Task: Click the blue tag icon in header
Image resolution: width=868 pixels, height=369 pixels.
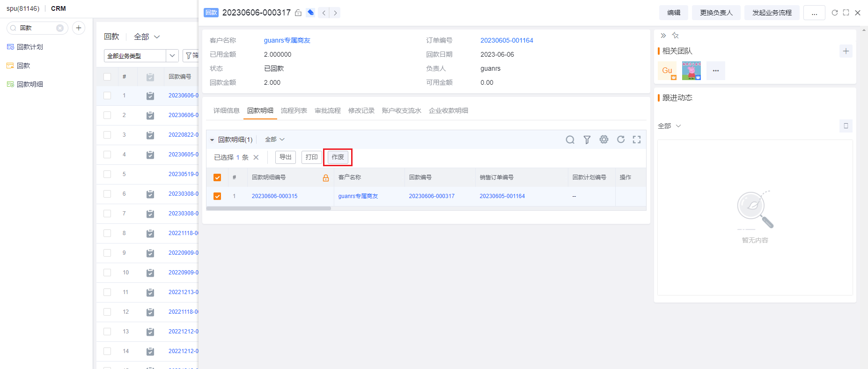Action: tap(310, 13)
